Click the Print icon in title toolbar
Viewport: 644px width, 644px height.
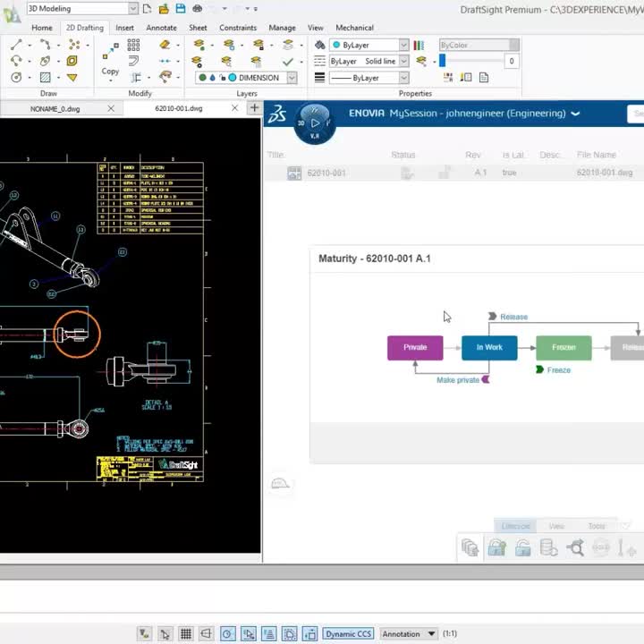pos(198,8)
